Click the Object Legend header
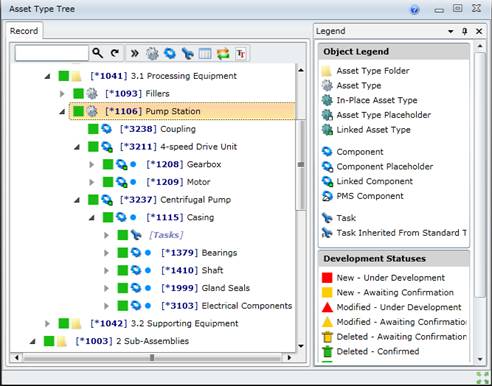 tap(394, 52)
